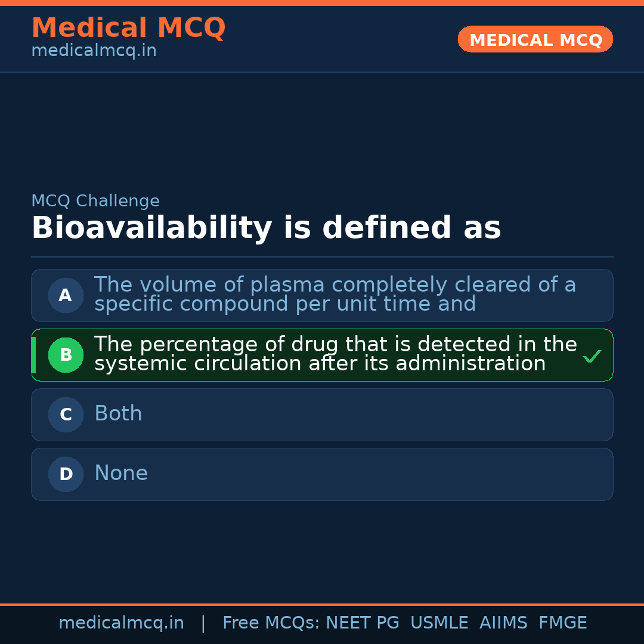Click the letter A circle icon
This screenshot has height=644, width=644.
click(66, 295)
